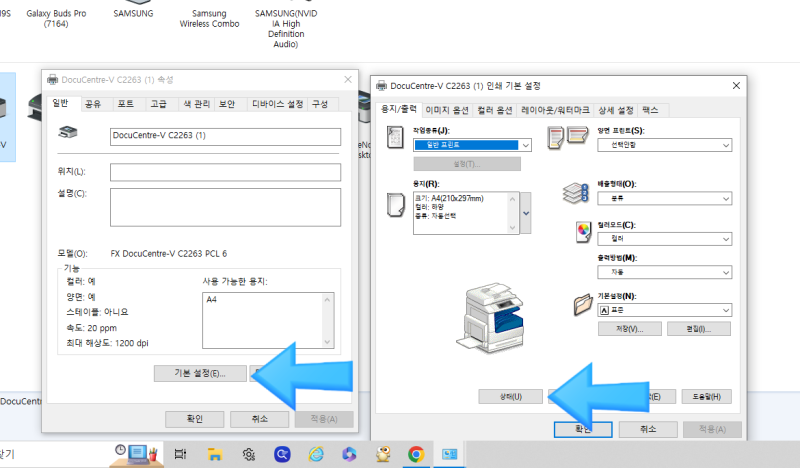Screen dimensions: 800x468
Task: Open the 기본설정(N) preset dropdown
Action: [664, 310]
